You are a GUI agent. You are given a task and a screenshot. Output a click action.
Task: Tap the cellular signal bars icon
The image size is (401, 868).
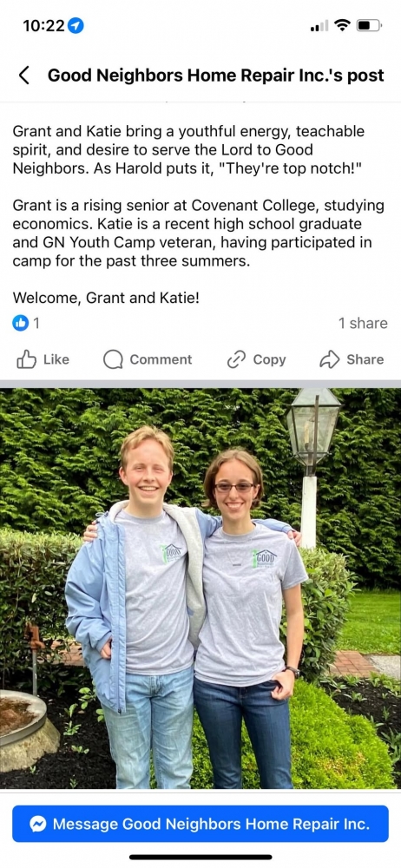click(x=319, y=25)
